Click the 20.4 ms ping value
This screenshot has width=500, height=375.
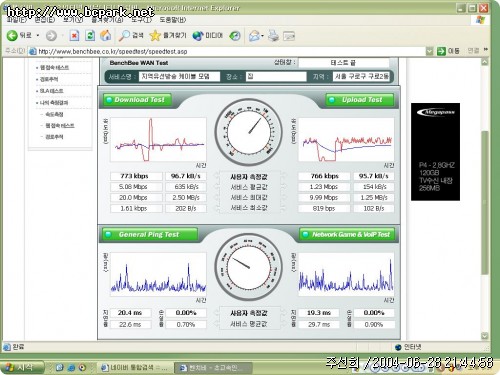point(130,313)
